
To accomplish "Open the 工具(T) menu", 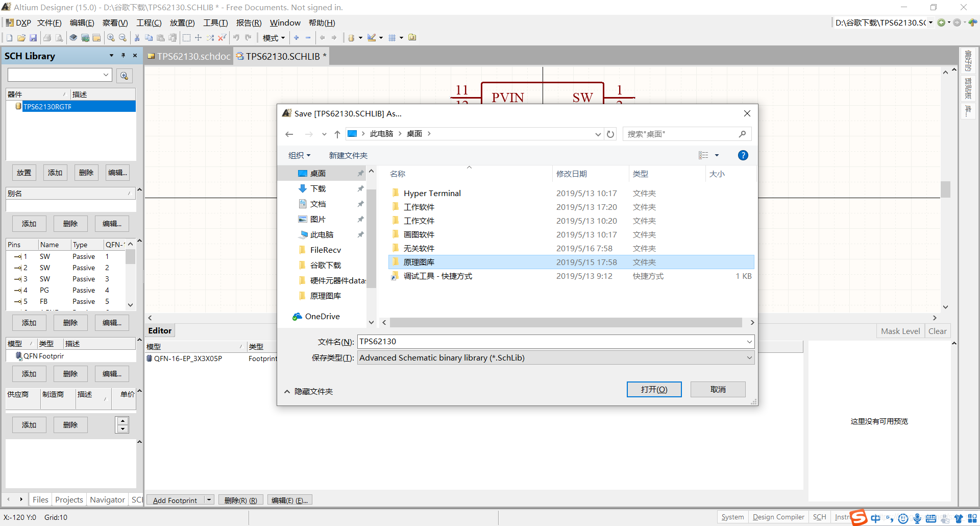I will (x=215, y=23).
